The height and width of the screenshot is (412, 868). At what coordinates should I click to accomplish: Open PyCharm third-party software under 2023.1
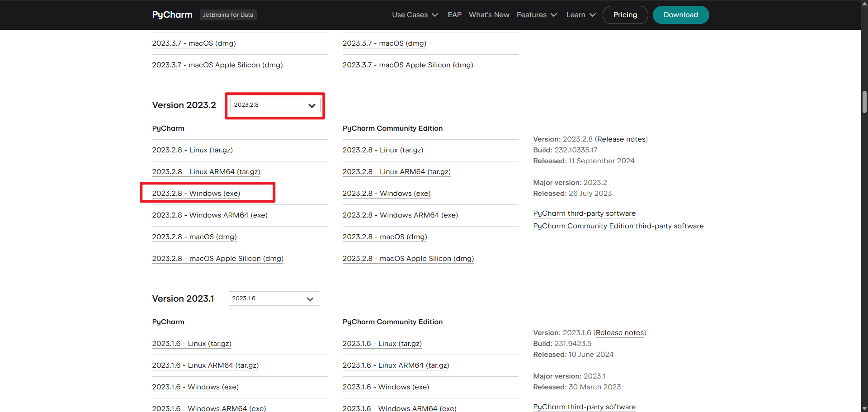click(584, 407)
